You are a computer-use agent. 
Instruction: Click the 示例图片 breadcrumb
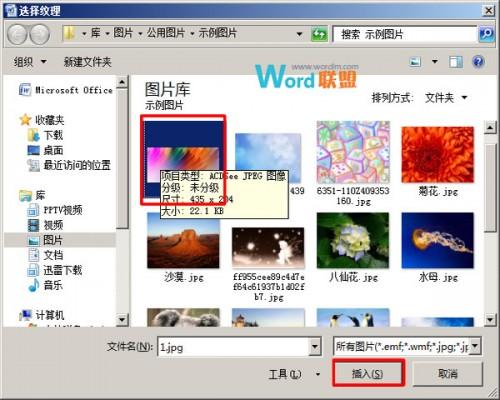pos(218,33)
